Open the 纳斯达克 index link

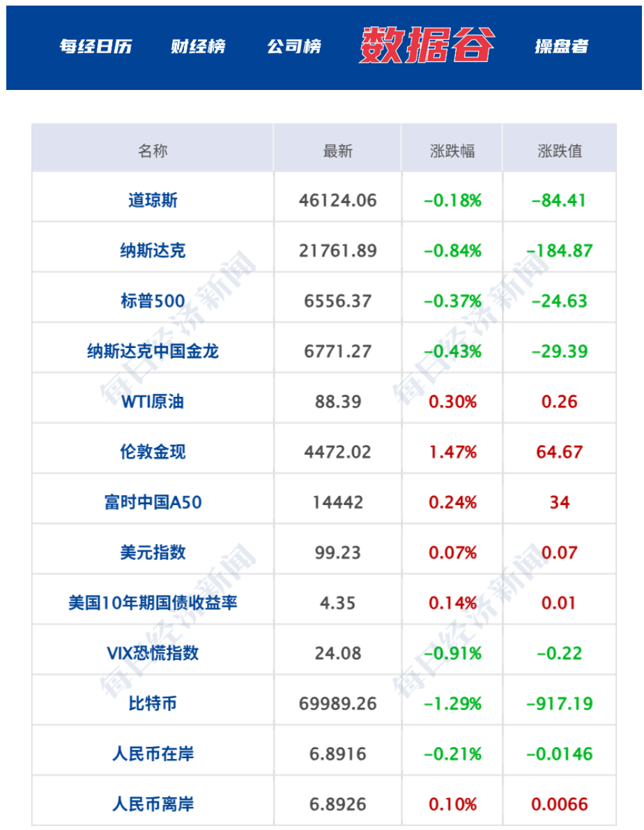pyautogui.click(x=153, y=251)
